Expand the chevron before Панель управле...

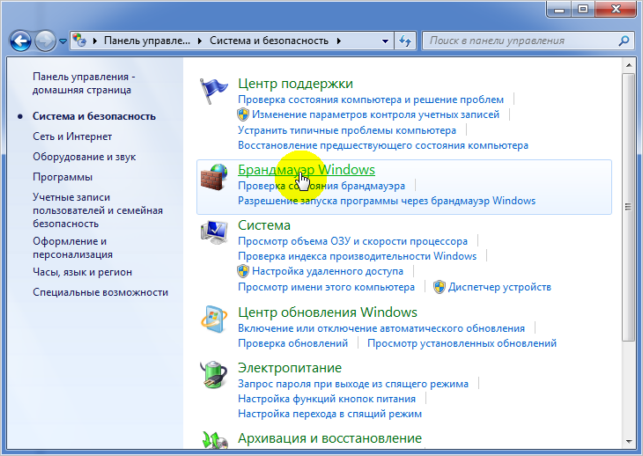(95, 41)
